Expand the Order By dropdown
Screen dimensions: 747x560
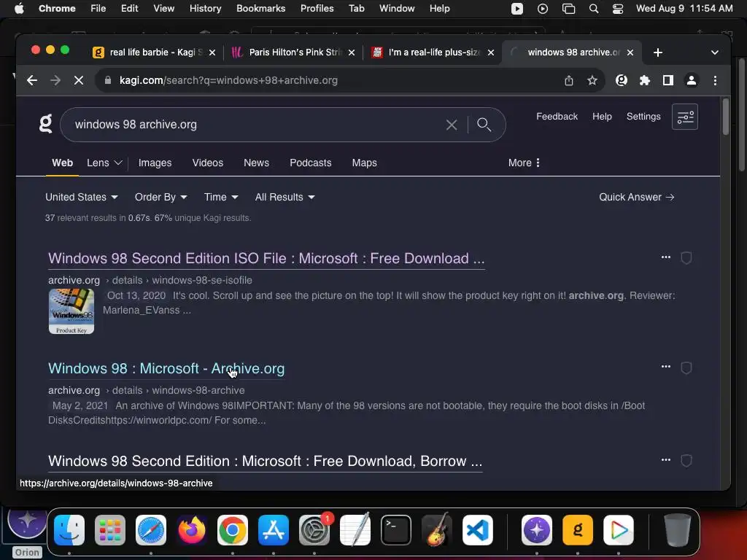pos(160,197)
